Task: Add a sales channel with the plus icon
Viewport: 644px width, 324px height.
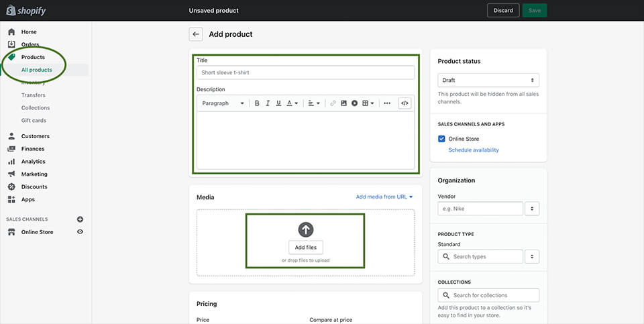Action: [80, 219]
